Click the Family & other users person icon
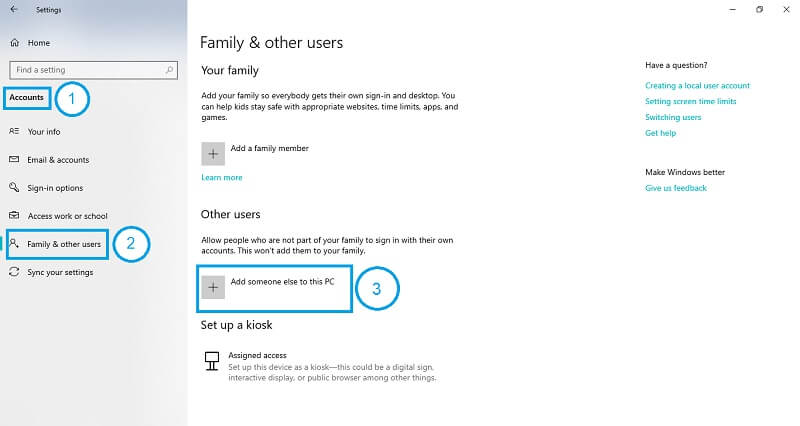Screen dimensions: 800x426 pyautogui.click(x=14, y=243)
